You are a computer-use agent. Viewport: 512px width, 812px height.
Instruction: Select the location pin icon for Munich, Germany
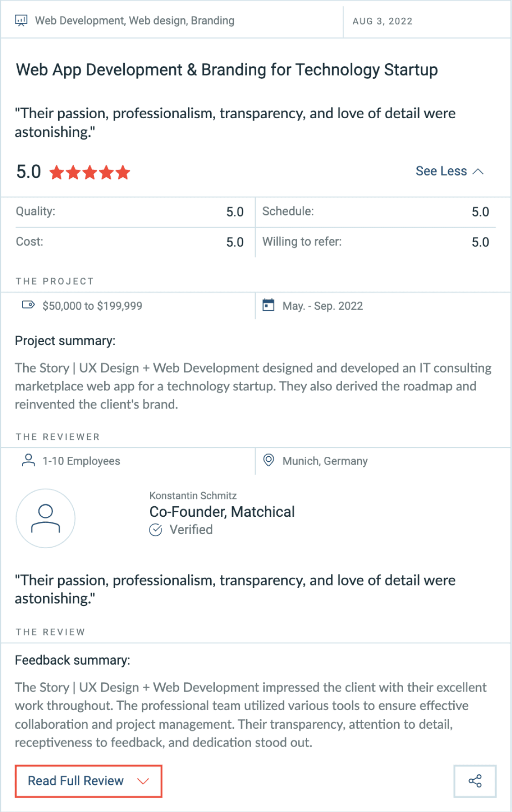pyautogui.click(x=269, y=460)
